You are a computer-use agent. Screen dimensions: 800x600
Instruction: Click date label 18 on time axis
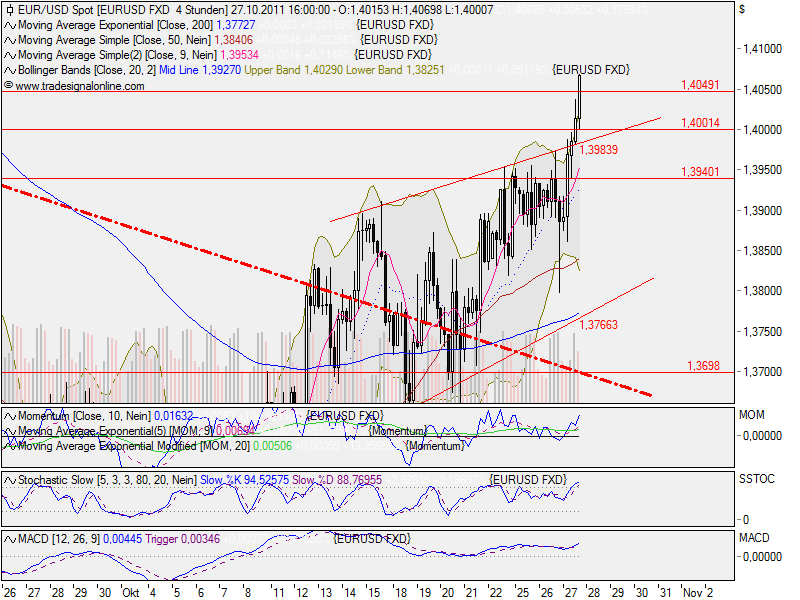[x=401, y=593]
